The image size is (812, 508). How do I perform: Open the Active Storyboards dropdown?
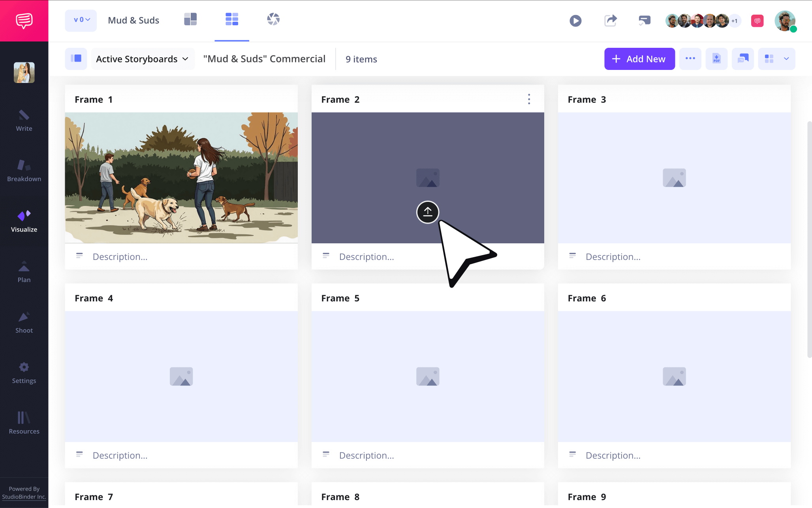[x=143, y=58]
